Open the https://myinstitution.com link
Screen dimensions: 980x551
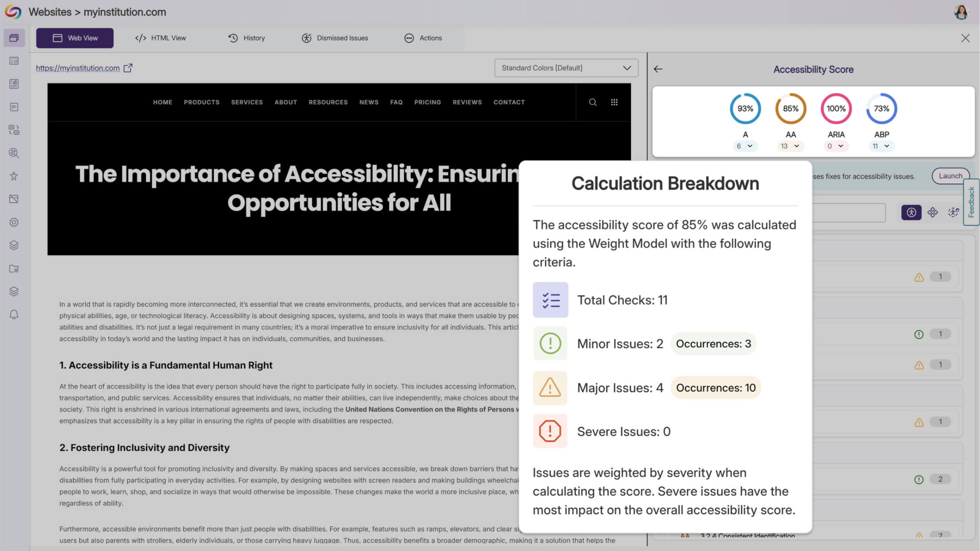78,68
